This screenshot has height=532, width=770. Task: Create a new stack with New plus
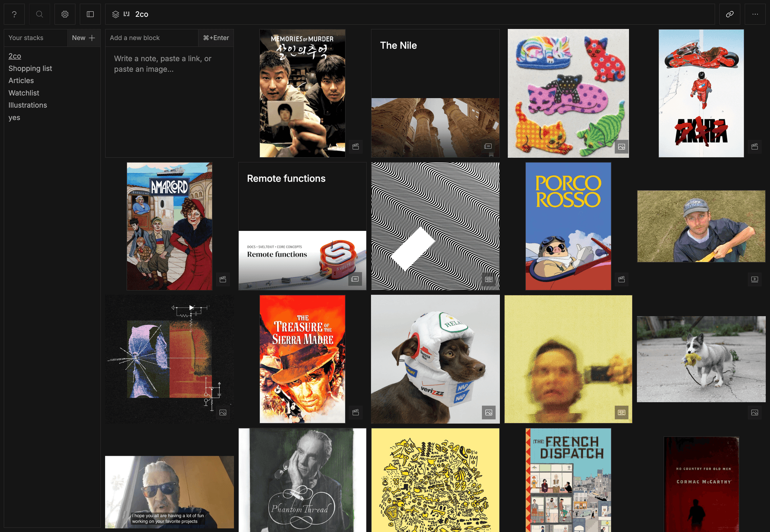tap(83, 38)
